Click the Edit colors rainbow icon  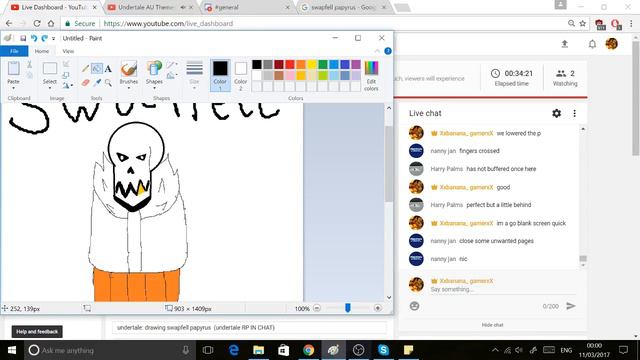(371, 68)
